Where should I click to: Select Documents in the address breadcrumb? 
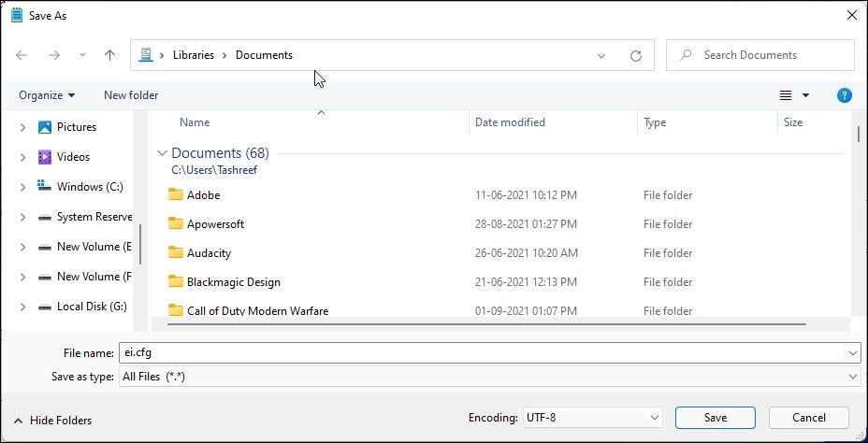click(x=264, y=55)
